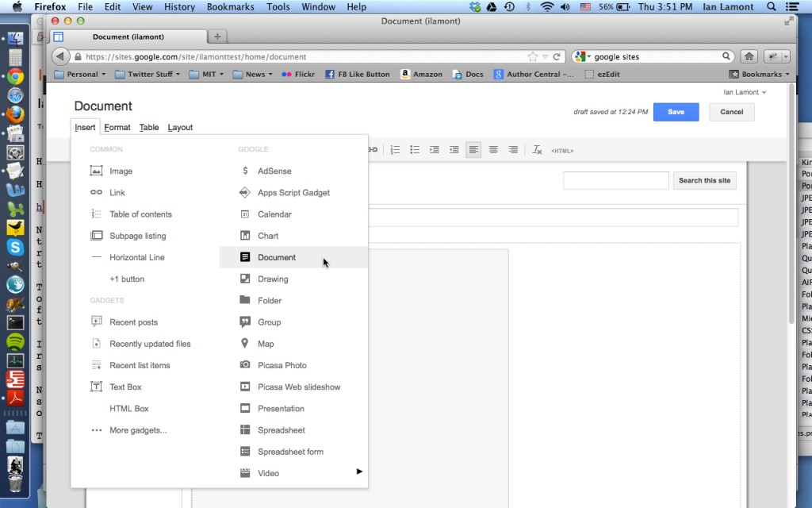The width and height of the screenshot is (812, 508).
Task: Click the blue Save button
Action: click(x=676, y=112)
